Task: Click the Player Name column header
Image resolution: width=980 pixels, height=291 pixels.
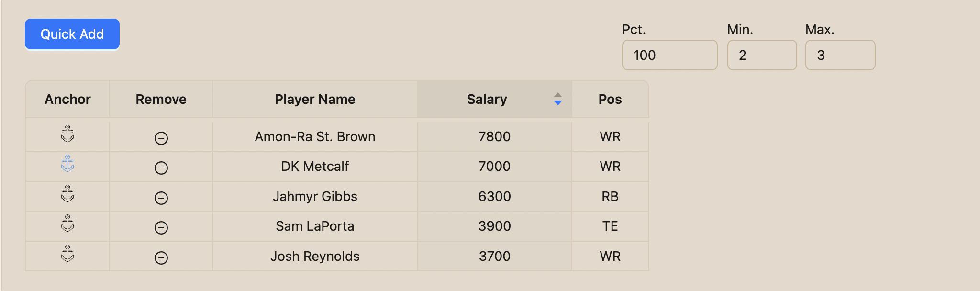Action: pos(315,99)
